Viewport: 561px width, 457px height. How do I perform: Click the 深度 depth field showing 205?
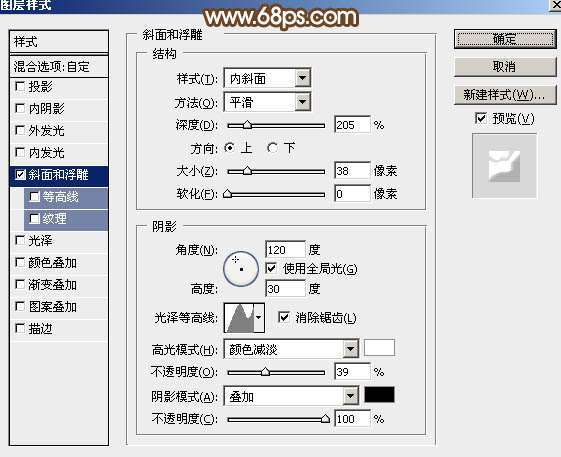coord(352,125)
